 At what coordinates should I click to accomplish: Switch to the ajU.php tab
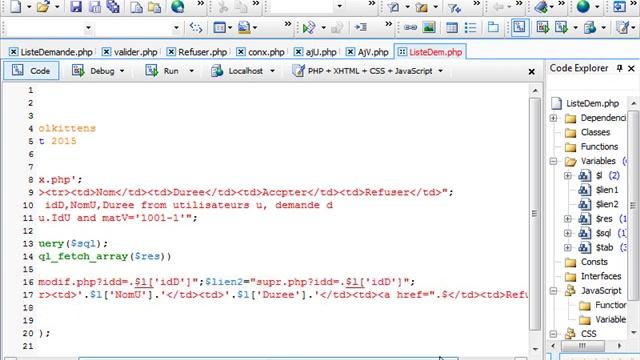click(316, 52)
